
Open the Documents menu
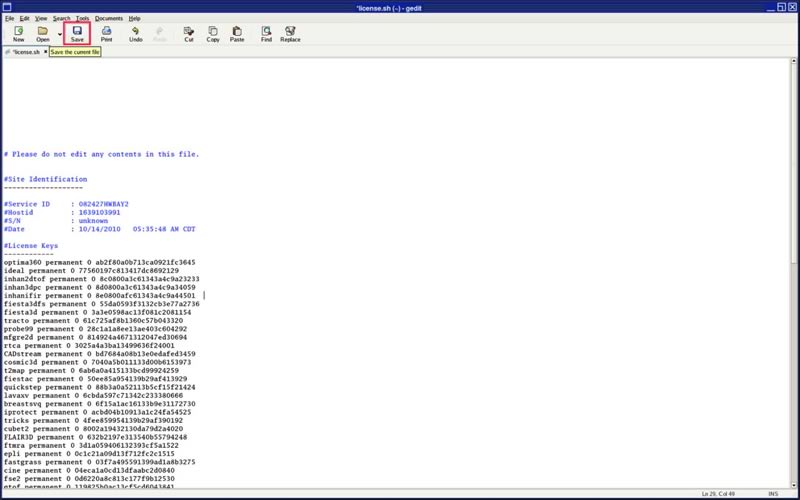[109, 18]
